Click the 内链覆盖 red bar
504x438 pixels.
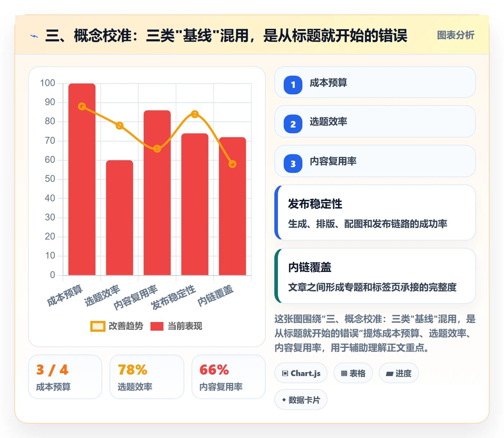coord(233,206)
